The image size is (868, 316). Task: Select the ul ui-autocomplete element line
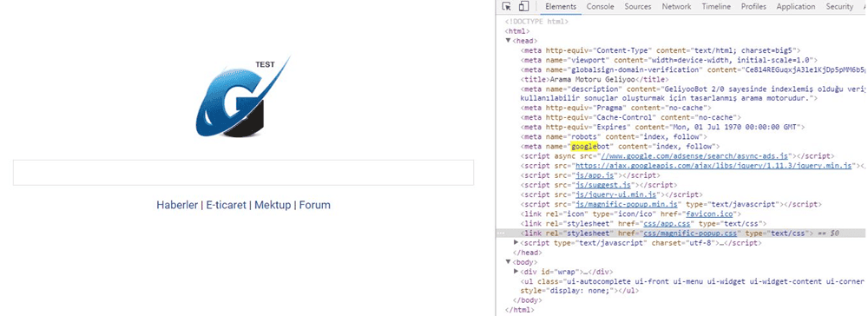[693, 286]
